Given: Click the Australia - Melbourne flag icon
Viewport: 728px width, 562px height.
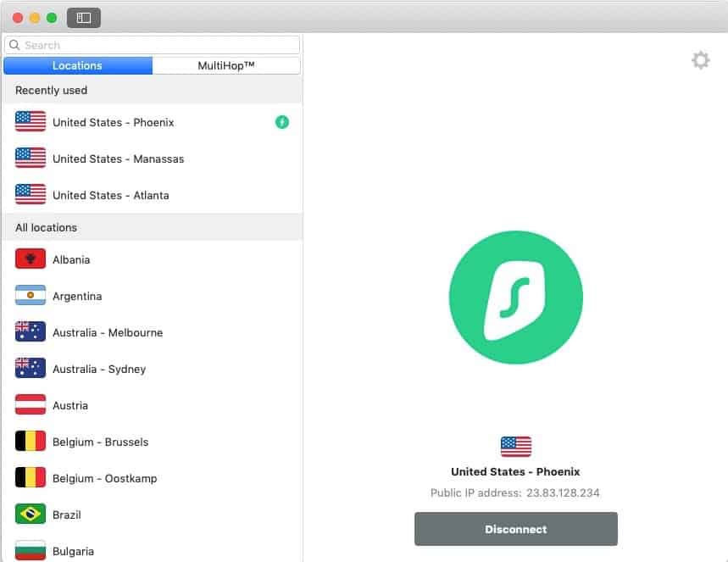Looking at the screenshot, I should pyautogui.click(x=31, y=331).
